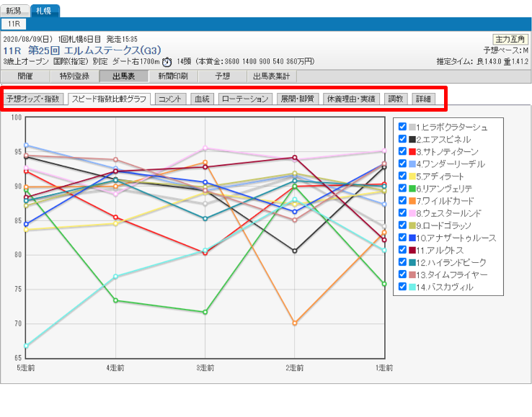
Task: Open the 特別登録 tab
Action: (x=74, y=76)
